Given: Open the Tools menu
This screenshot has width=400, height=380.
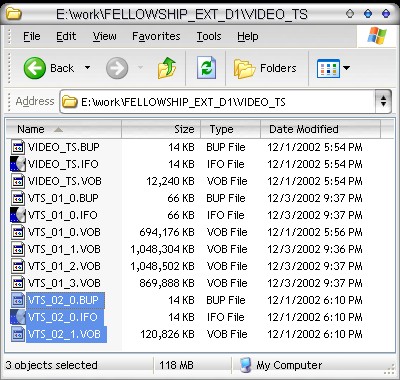Looking at the screenshot, I should coord(209,36).
